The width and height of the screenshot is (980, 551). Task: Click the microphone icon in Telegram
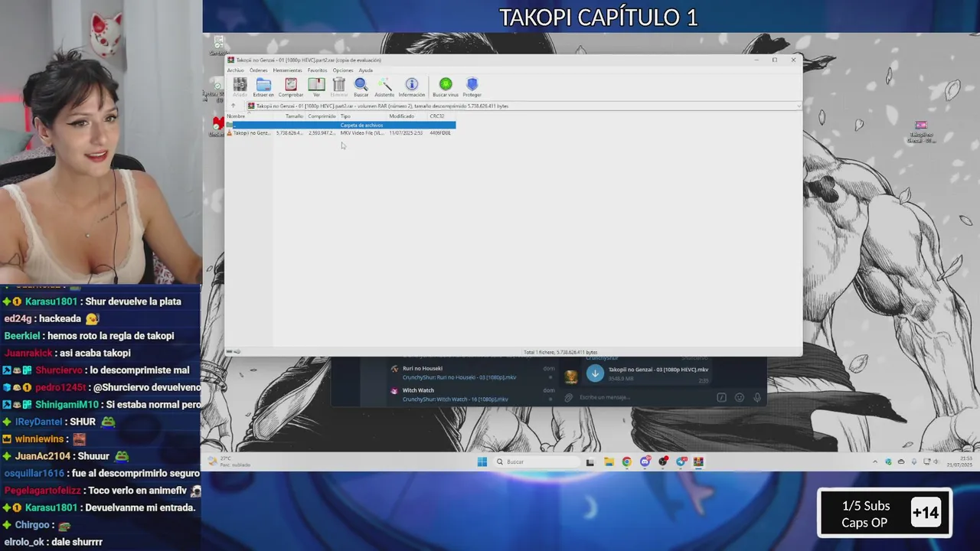pyautogui.click(x=757, y=397)
